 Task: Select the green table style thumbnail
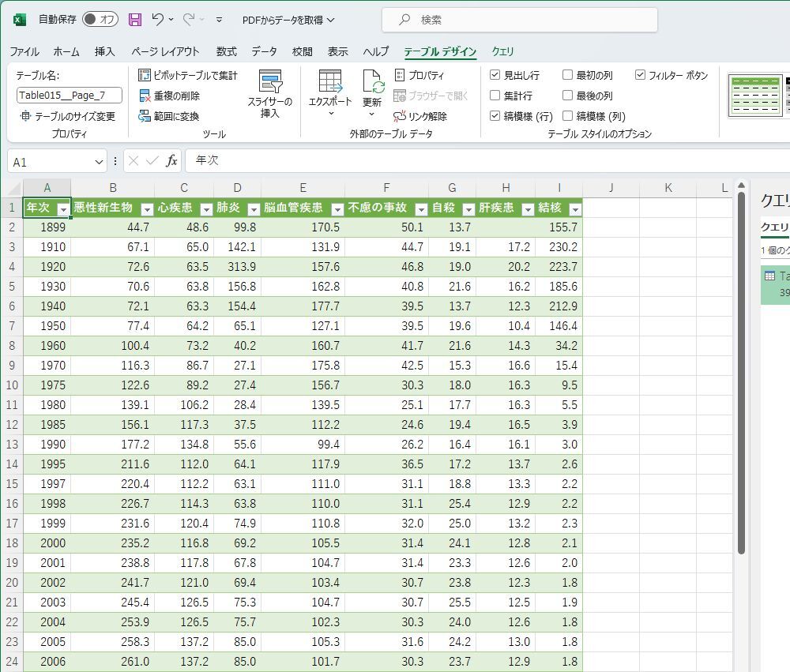(754, 95)
